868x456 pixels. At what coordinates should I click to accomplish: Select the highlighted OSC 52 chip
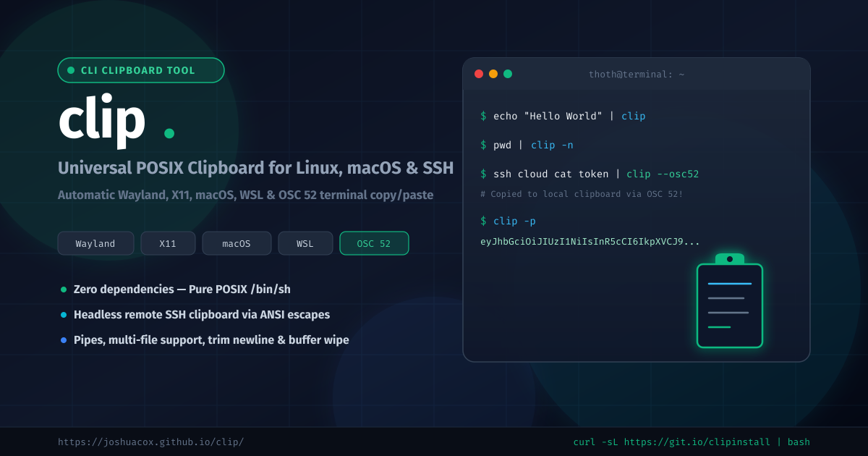(x=374, y=243)
